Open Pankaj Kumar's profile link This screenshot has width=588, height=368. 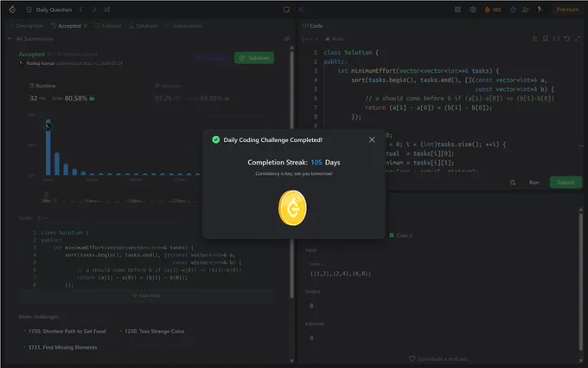coord(41,63)
